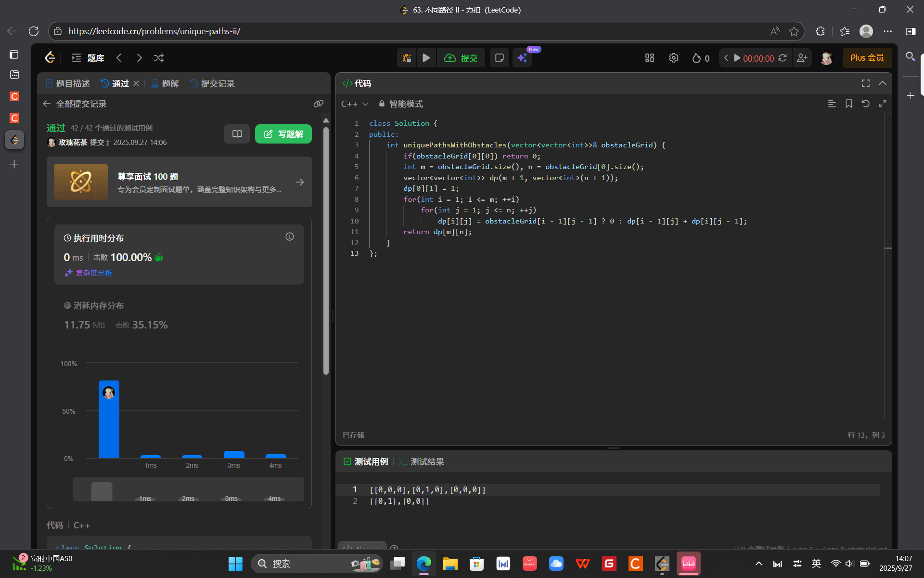This screenshot has height=578, width=924.
Task: Open the notes icon beside the submit button
Action: (x=499, y=58)
